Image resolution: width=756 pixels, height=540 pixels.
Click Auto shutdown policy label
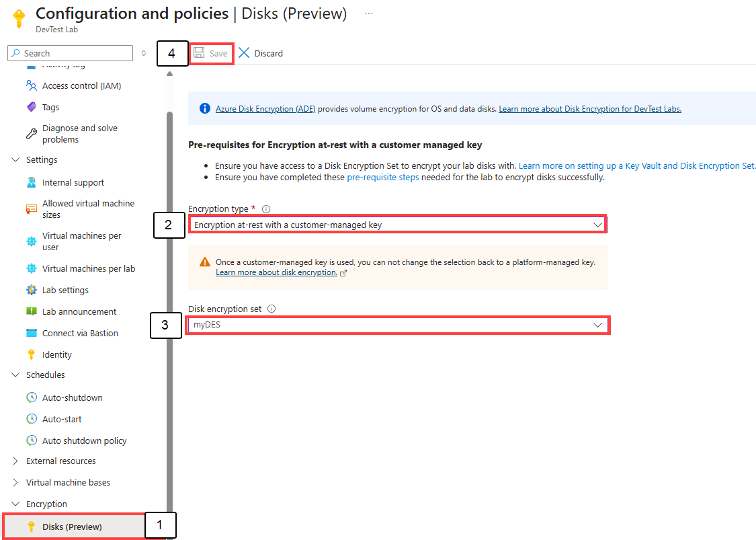85,440
